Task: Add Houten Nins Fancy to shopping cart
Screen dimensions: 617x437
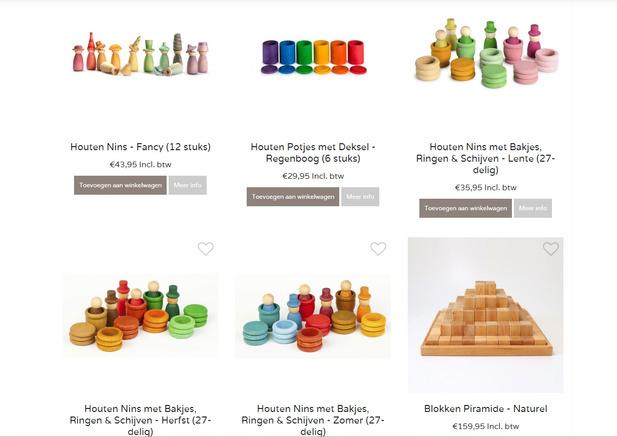Action: tap(120, 185)
